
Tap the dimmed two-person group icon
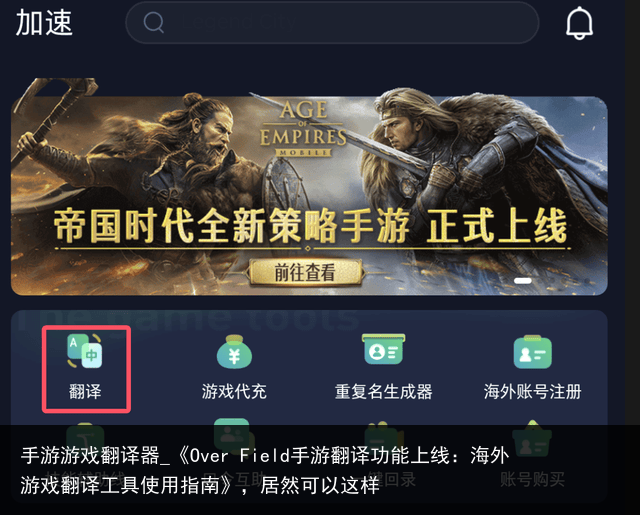233,437
